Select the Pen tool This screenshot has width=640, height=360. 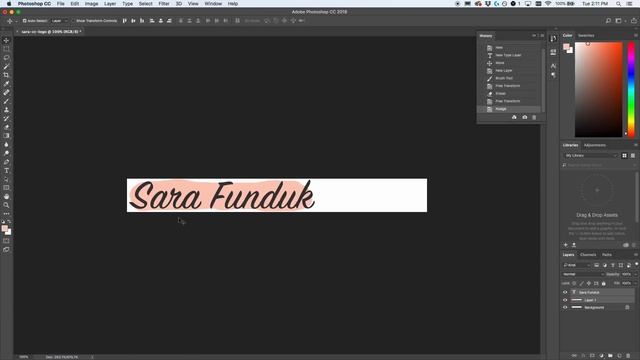6,162
